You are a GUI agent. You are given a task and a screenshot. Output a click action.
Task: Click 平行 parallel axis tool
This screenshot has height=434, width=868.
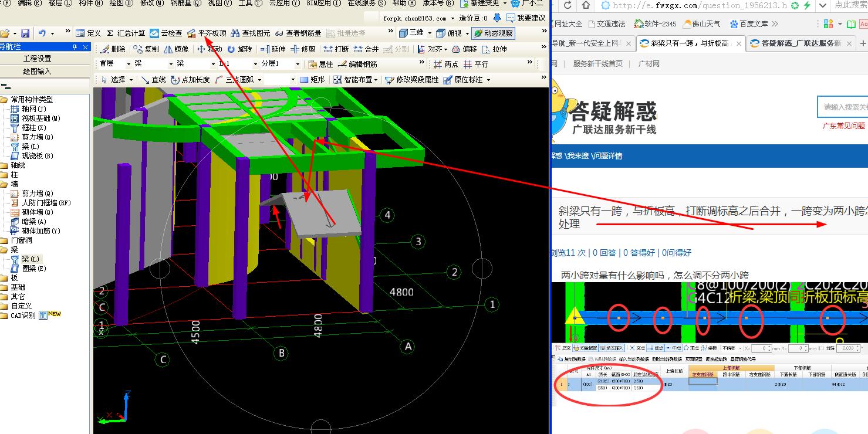pos(475,64)
